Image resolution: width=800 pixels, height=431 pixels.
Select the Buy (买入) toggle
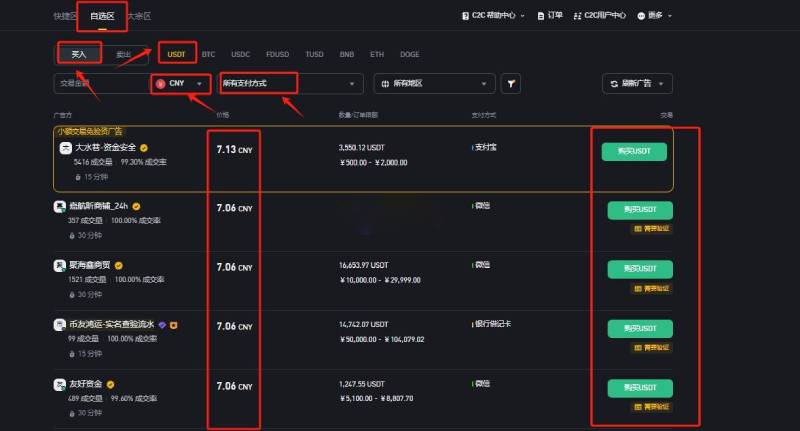[79, 54]
